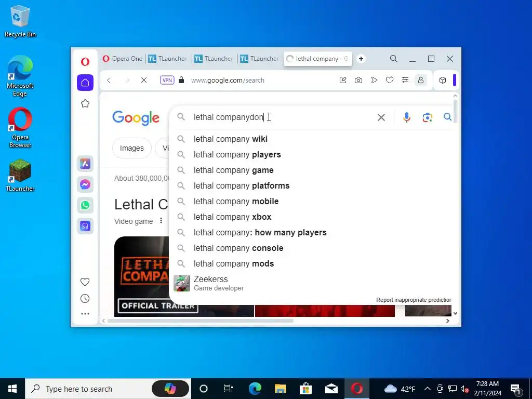Image resolution: width=532 pixels, height=399 pixels.
Task: Go back to previous page
Action: [109, 80]
